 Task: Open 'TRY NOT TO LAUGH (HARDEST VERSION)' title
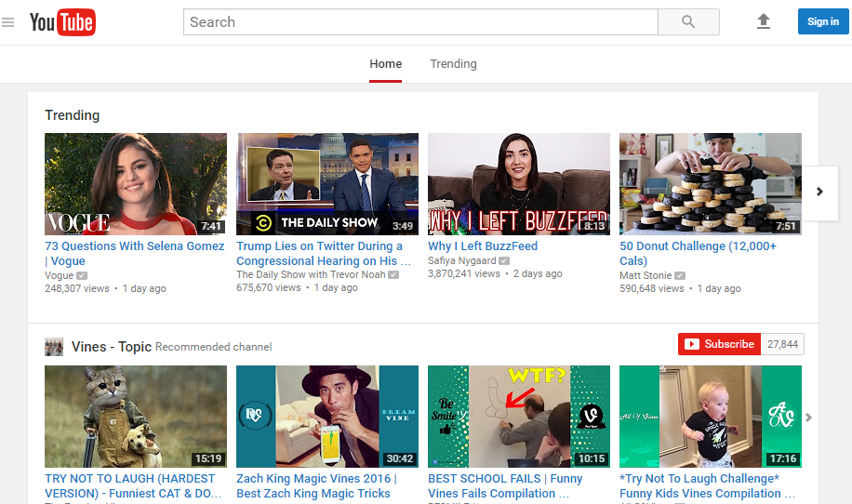[x=133, y=486]
